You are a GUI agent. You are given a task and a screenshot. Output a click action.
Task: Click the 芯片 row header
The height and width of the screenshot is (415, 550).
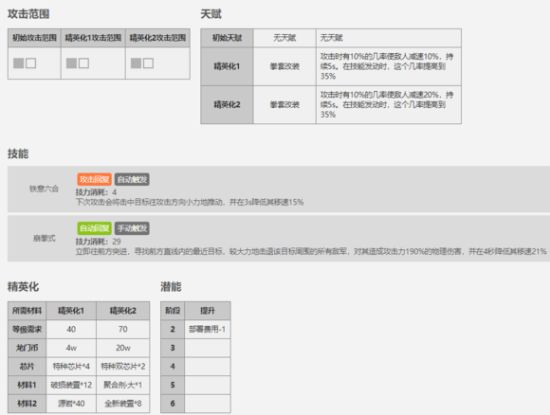27,366
